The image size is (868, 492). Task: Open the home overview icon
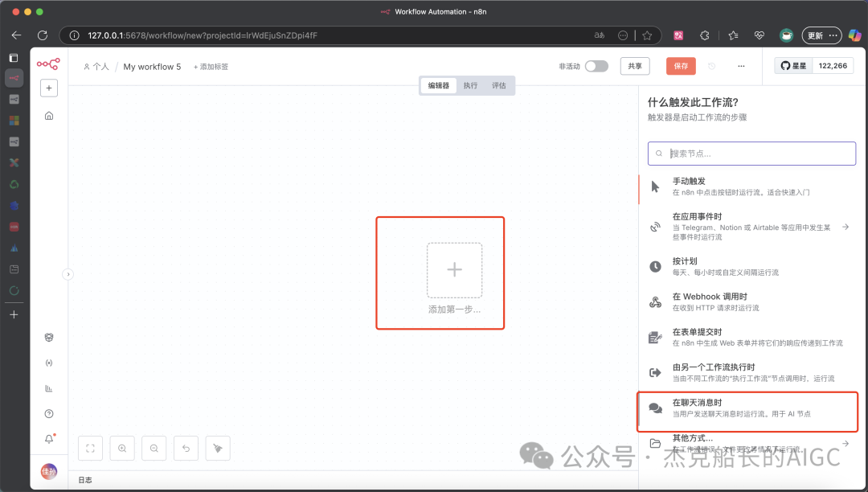(49, 116)
